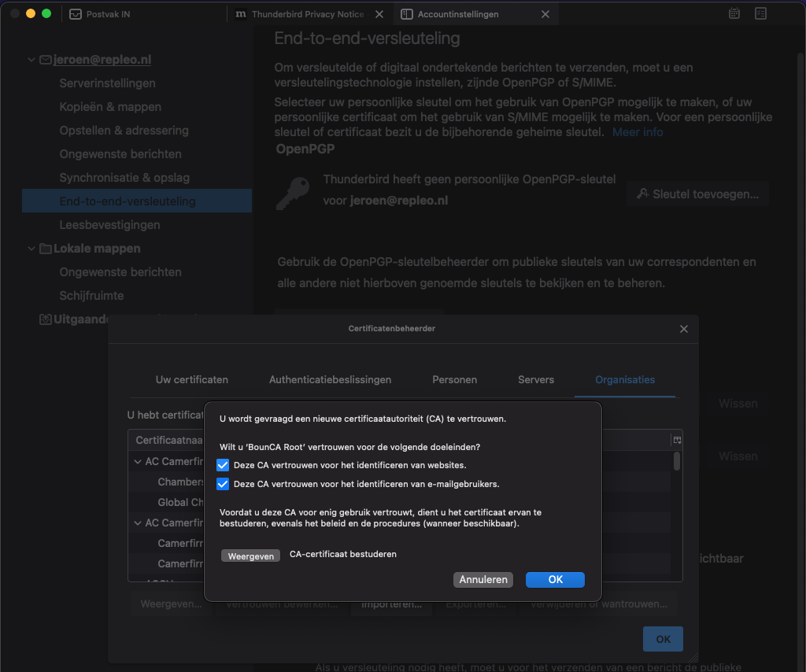Uncheck trust CA for identifying e-mail users
Image resolution: width=806 pixels, height=672 pixels.
coord(223,484)
